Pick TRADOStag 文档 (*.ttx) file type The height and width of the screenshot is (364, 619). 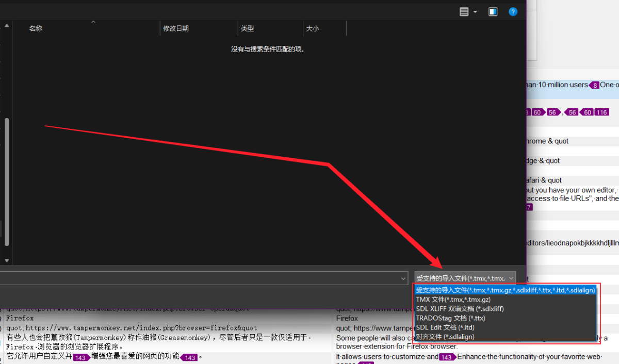[450, 318]
